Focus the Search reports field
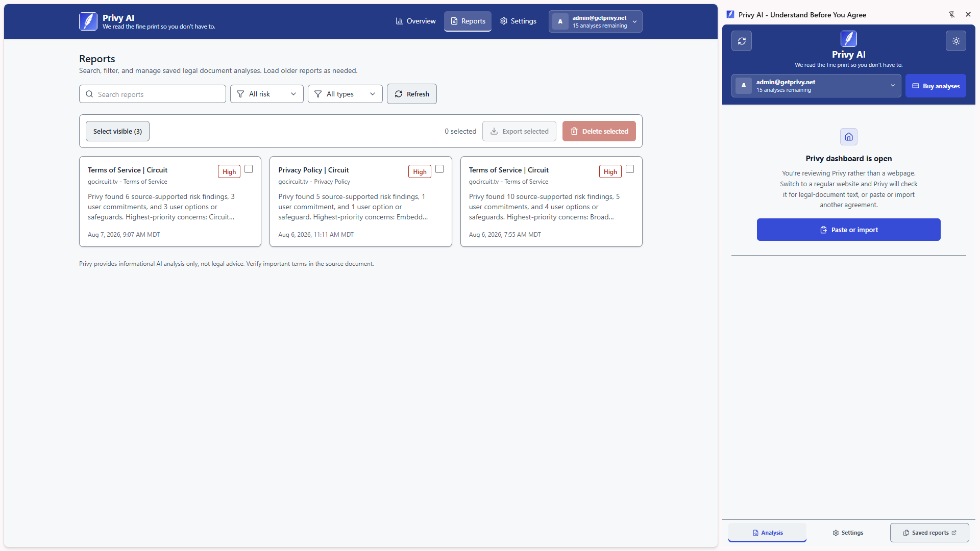The width and height of the screenshot is (980, 551). tap(152, 94)
